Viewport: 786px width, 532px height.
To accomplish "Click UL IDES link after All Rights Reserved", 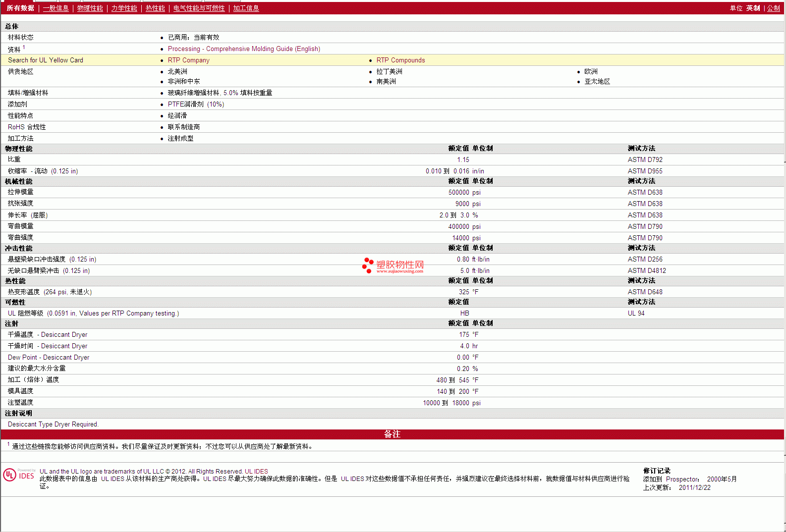I will tap(256, 472).
